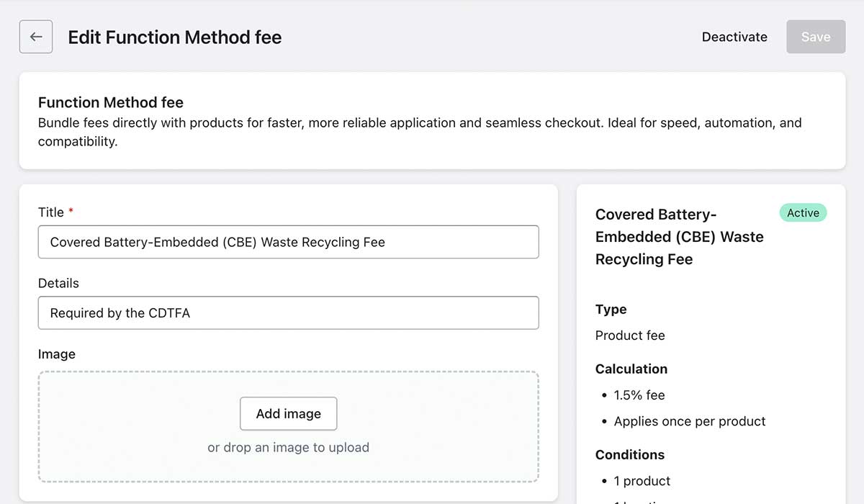This screenshot has width=864, height=504.
Task: Select the 'Edit Function Method fee' page title
Action: [174, 37]
